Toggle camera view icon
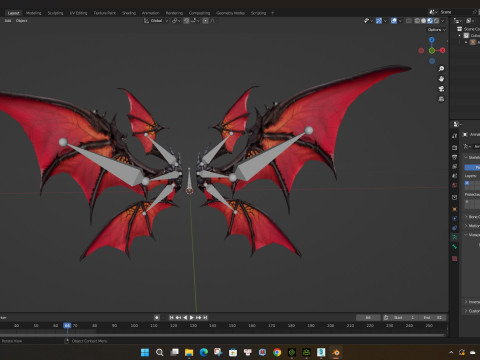The width and height of the screenshot is (480, 360). 441,89
